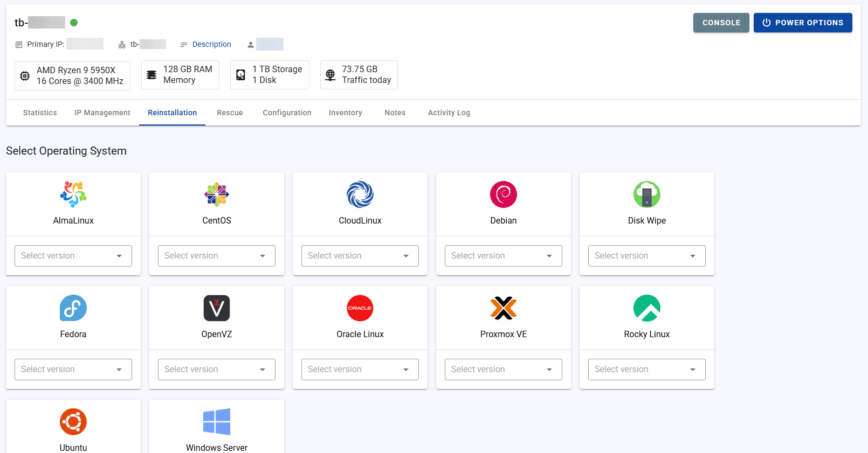Click the Fedora logo icon
The image size is (868, 453).
(x=73, y=308)
